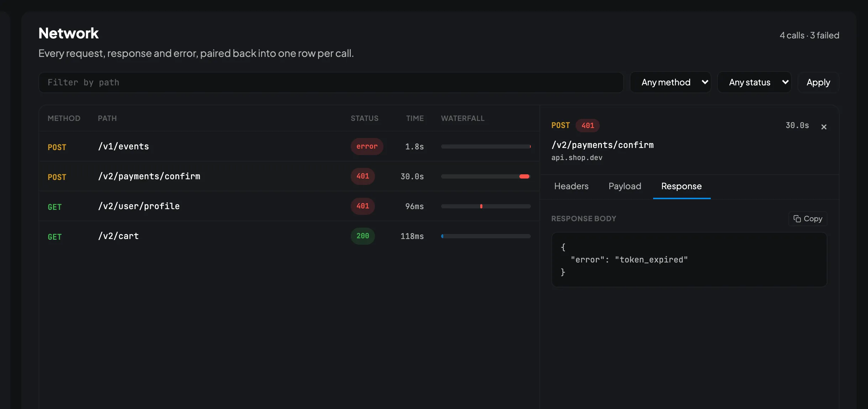Click the 30.0s duration in detail panel
Image resolution: width=868 pixels, height=409 pixels.
pyautogui.click(x=797, y=126)
